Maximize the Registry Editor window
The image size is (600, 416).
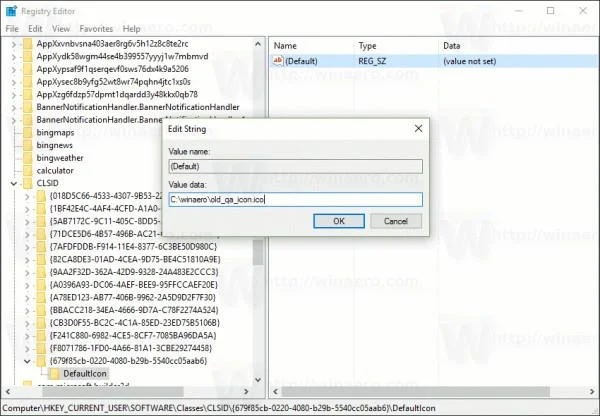(550, 11)
